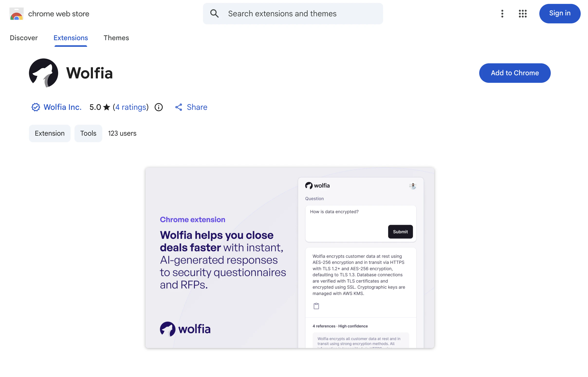
Task: Switch to the Themes tab
Action: coord(116,38)
